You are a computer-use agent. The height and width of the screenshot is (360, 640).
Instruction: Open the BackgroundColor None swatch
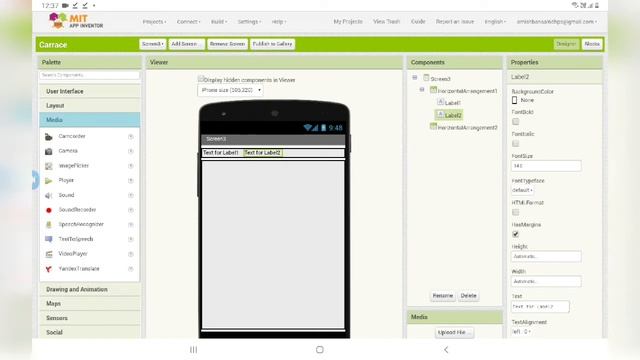click(x=515, y=100)
